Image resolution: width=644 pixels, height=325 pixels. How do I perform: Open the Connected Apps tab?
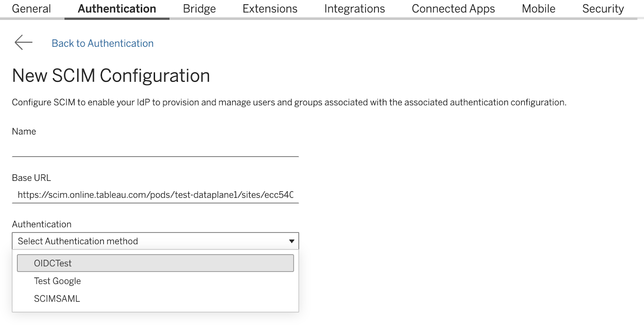click(453, 9)
